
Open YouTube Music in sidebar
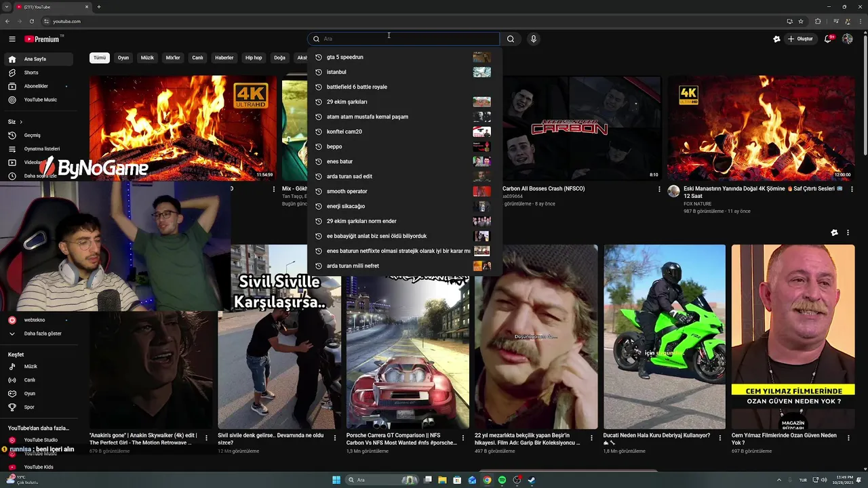[38, 100]
